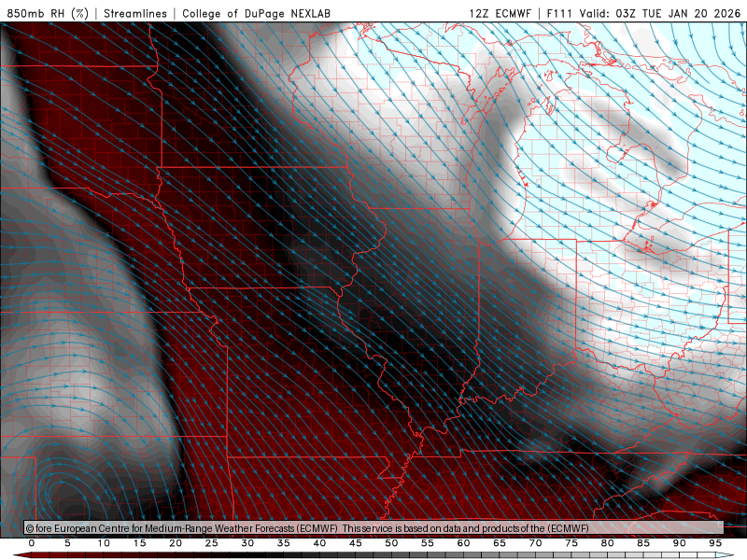Click the colorbar value "70"
Screen dimensions: 747x560
(x=535, y=543)
